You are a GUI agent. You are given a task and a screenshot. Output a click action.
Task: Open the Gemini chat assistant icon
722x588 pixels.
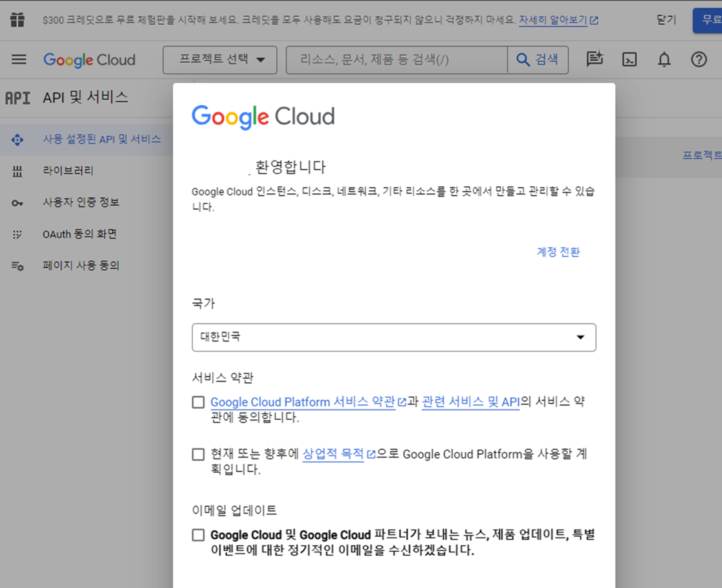595,59
